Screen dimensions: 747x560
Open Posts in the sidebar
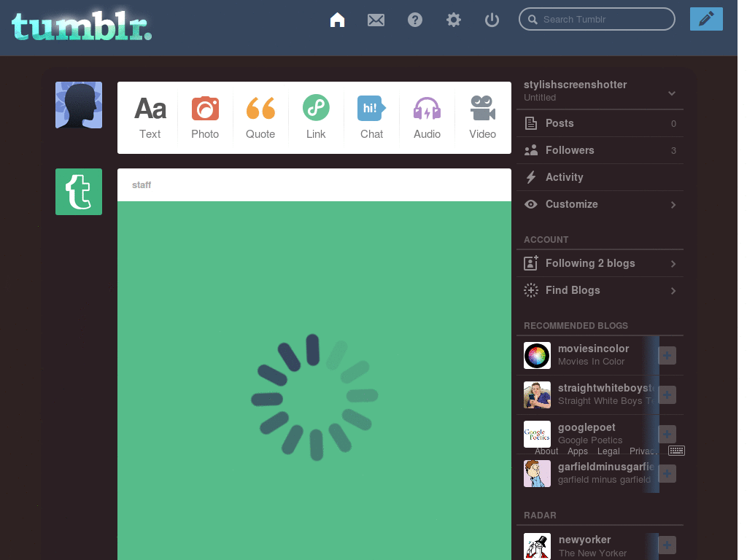pos(600,123)
